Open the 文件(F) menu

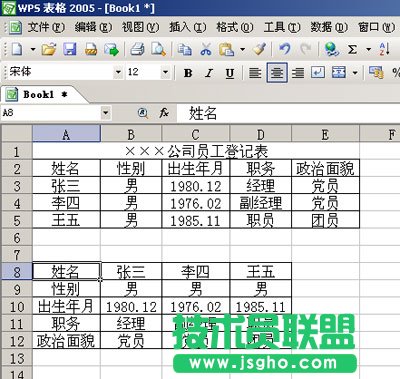click(x=46, y=27)
